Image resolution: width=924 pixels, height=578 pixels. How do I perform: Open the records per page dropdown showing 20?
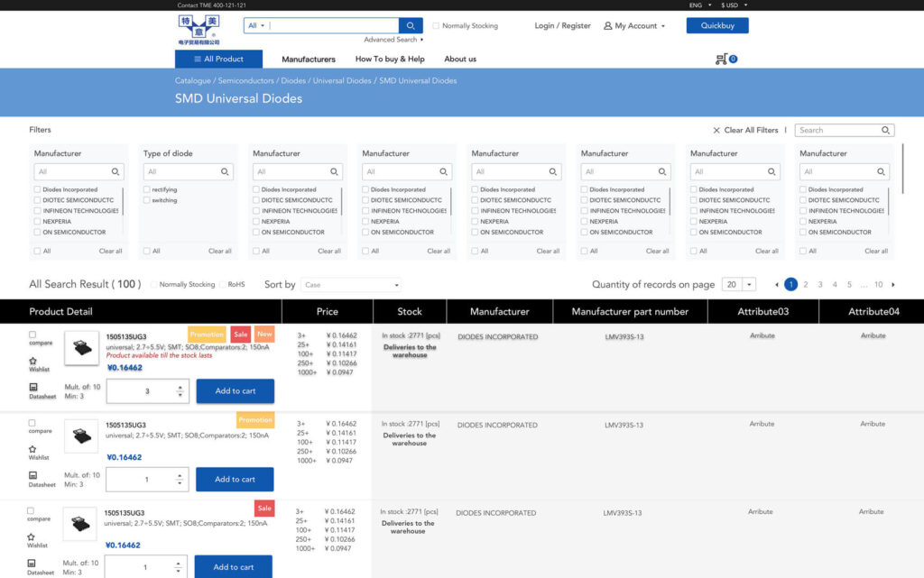739,285
